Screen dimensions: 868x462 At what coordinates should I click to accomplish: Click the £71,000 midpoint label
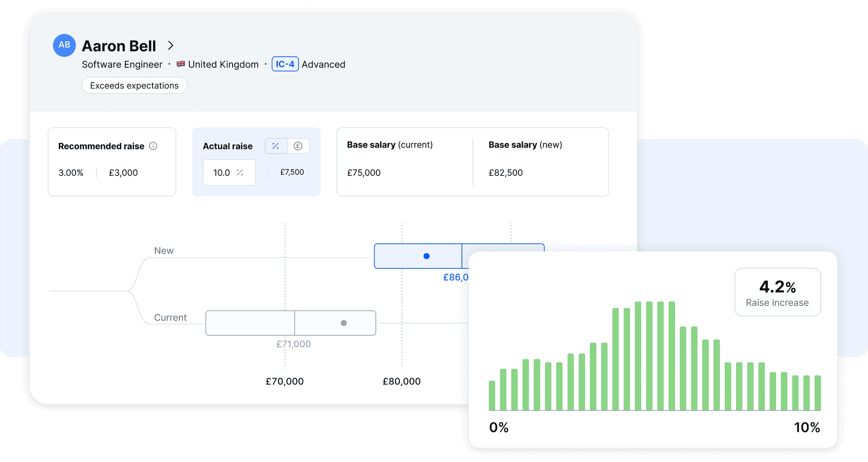pos(293,344)
